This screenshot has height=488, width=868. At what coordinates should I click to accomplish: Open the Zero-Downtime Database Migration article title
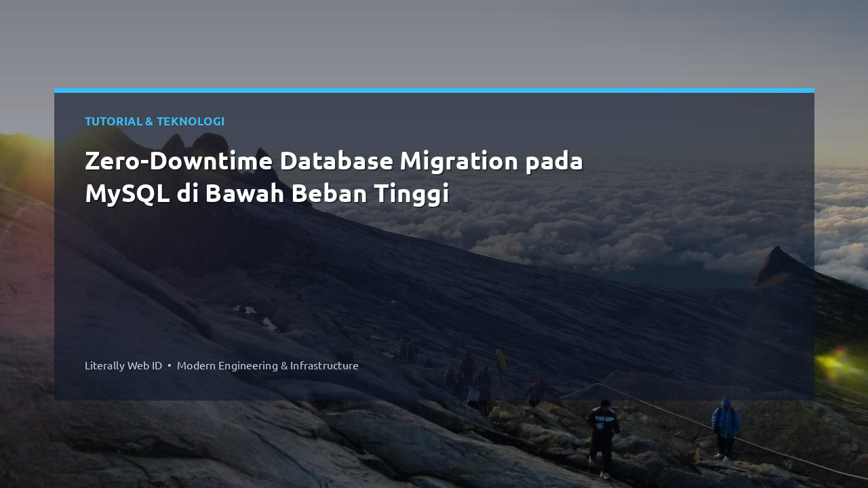tap(334, 177)
